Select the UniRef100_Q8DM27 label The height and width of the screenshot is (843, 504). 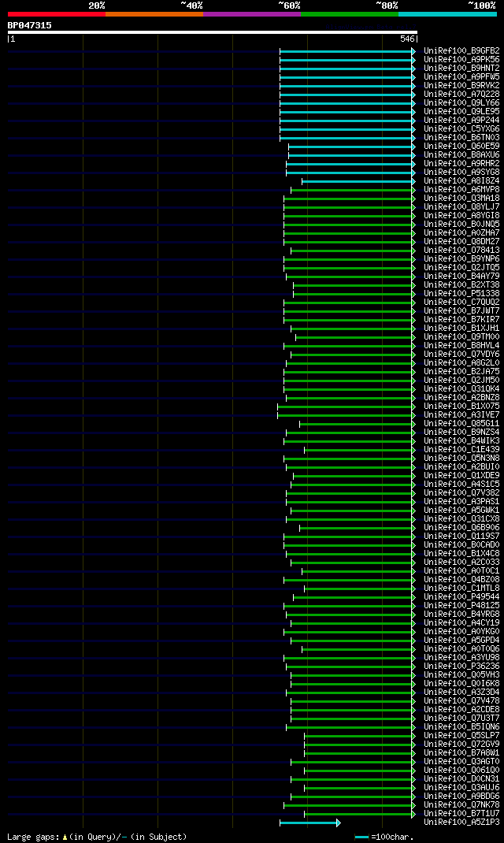pos(461,241)
